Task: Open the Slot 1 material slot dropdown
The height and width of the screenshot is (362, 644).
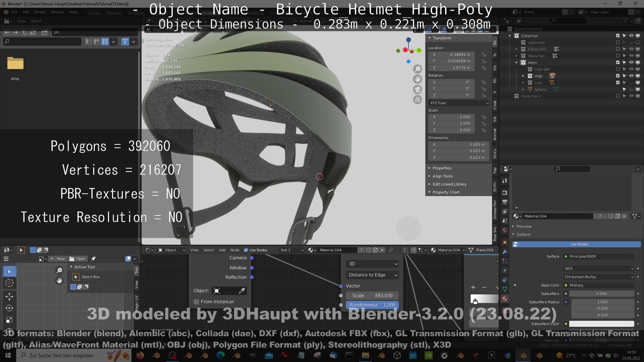Action: tap(291, 250)
